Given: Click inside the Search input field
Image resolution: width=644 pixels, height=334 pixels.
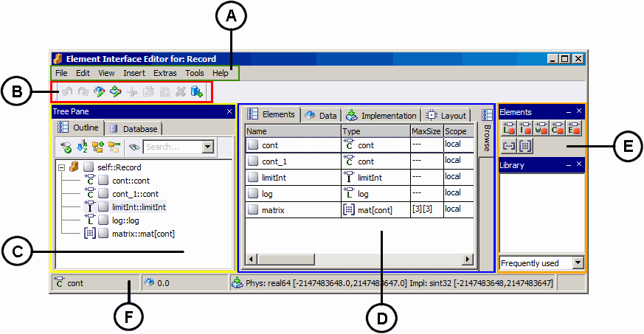Looking at the screenshot, I should point(173,147).
